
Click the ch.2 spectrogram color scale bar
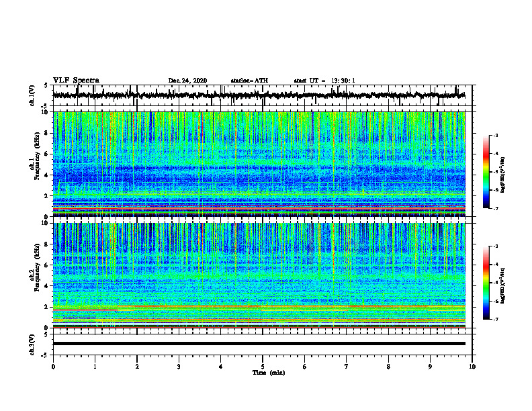click(486, 283)
